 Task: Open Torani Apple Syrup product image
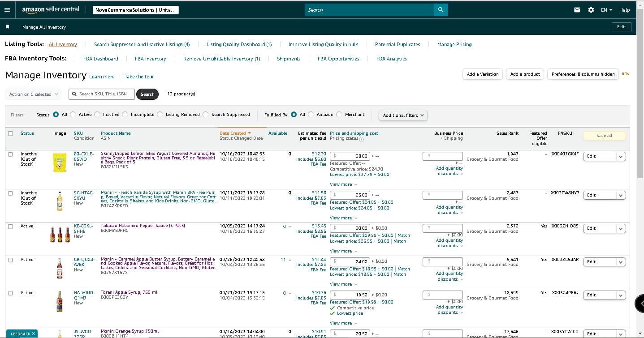[x=60, y=301]
